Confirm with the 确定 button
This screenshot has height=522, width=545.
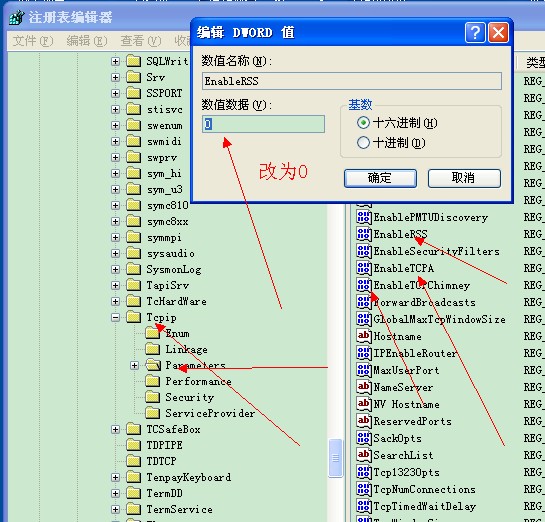[x=380, y=178]
